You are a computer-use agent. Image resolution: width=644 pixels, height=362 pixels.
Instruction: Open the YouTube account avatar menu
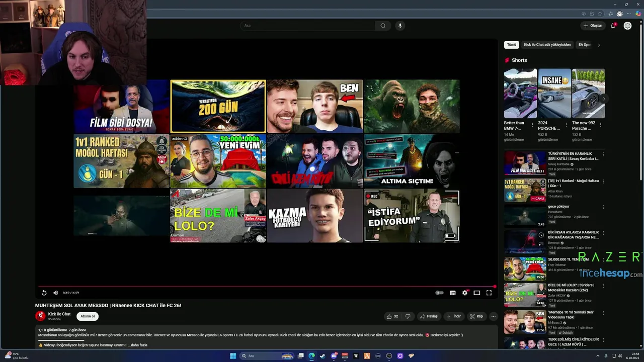pos(627,26)
